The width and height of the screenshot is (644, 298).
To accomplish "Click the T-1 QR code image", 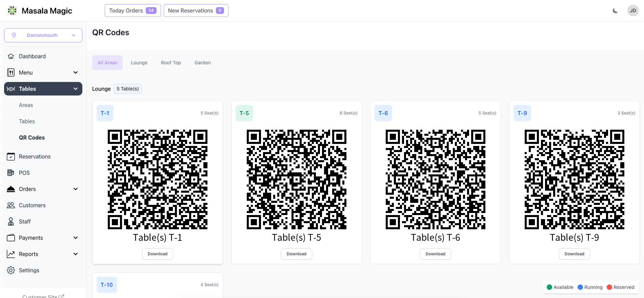I will (x=158, y=179).
